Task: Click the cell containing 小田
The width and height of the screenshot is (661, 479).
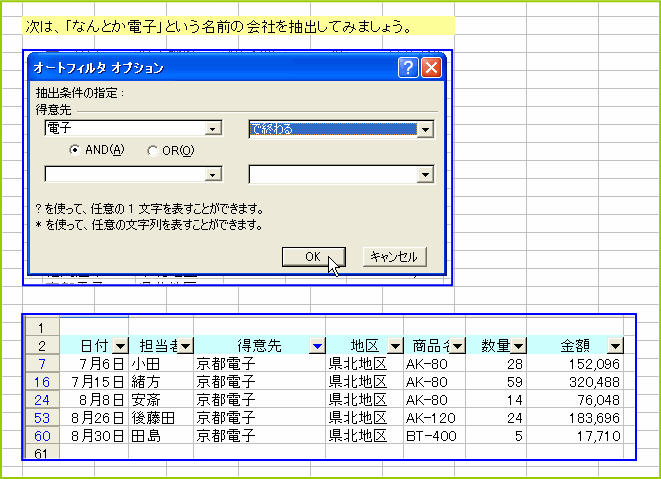Action: [x=161, y=363]
